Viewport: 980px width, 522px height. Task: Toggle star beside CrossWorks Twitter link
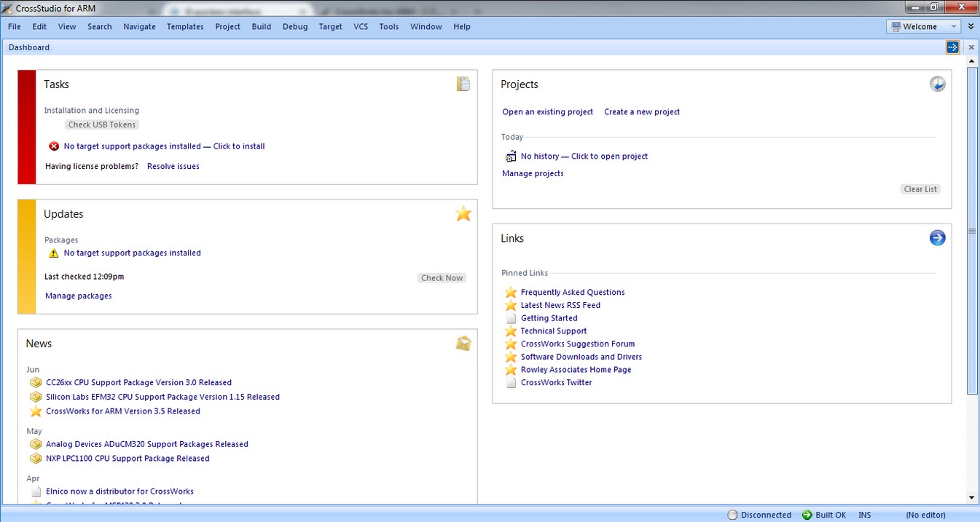[511, 382]
